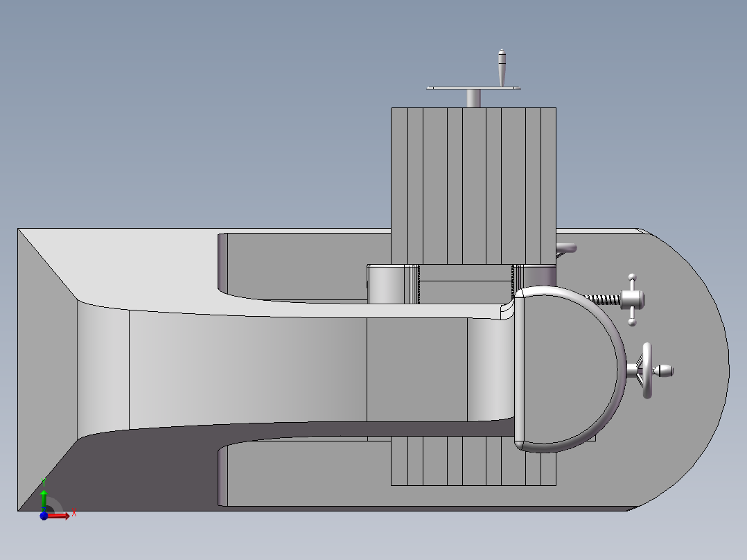Viewport: 747px width, 560px height.
Task: Select the upper recessed pocket face
Action: click(x=305, y=266)
